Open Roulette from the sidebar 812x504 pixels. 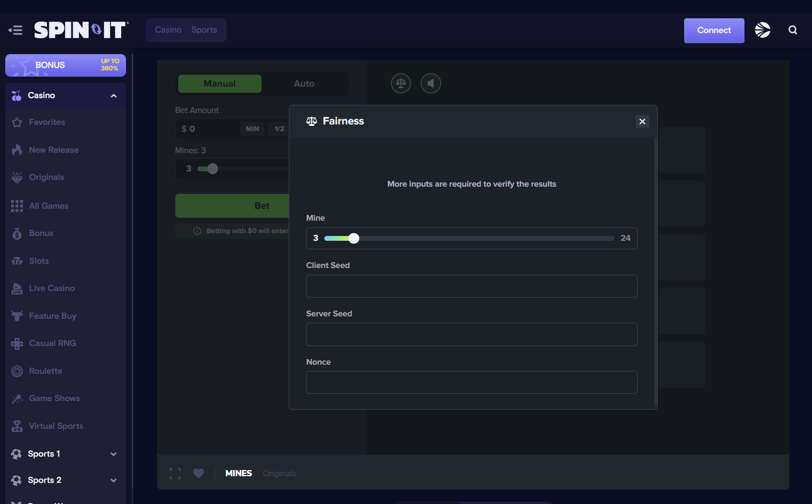coord(46,371)
